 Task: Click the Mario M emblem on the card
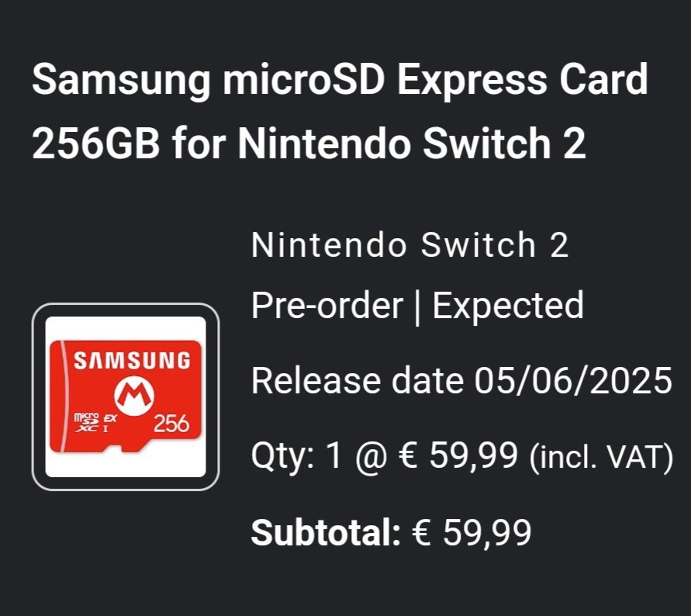point(134,396)
